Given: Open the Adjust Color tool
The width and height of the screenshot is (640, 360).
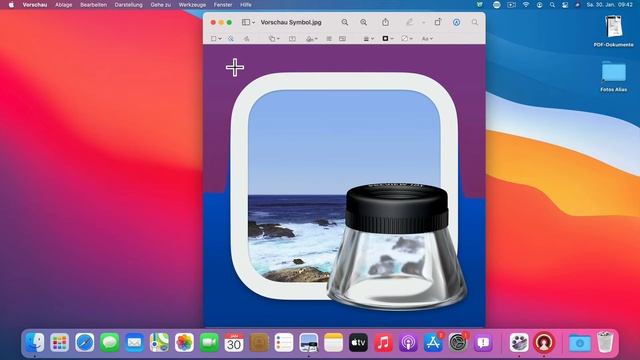Looking at the screenshot, I should pyautogui.click(x=329, y=38).
